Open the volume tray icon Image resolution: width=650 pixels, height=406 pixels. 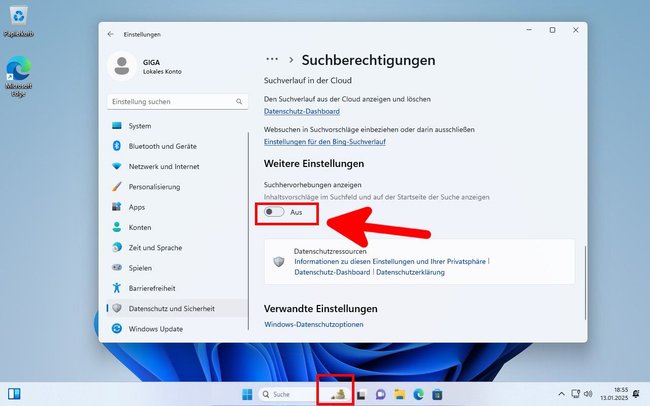pyautogui.click(x=588, y=394)
